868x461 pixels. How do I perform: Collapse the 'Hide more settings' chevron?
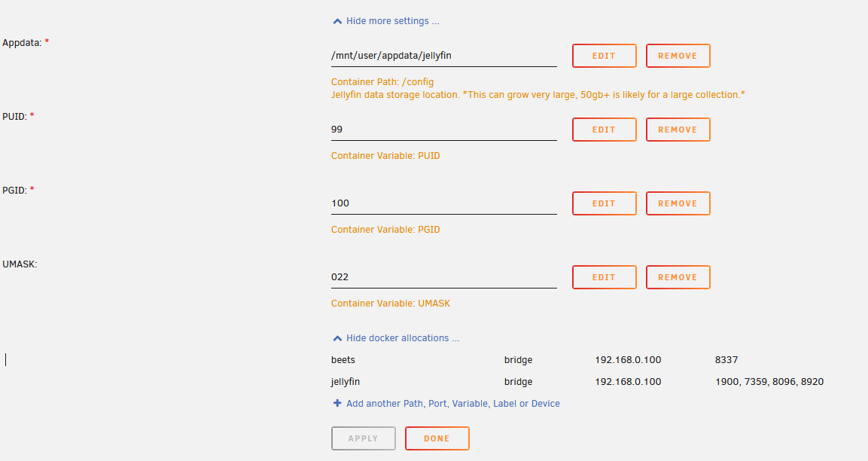click(x=337, y=22)
